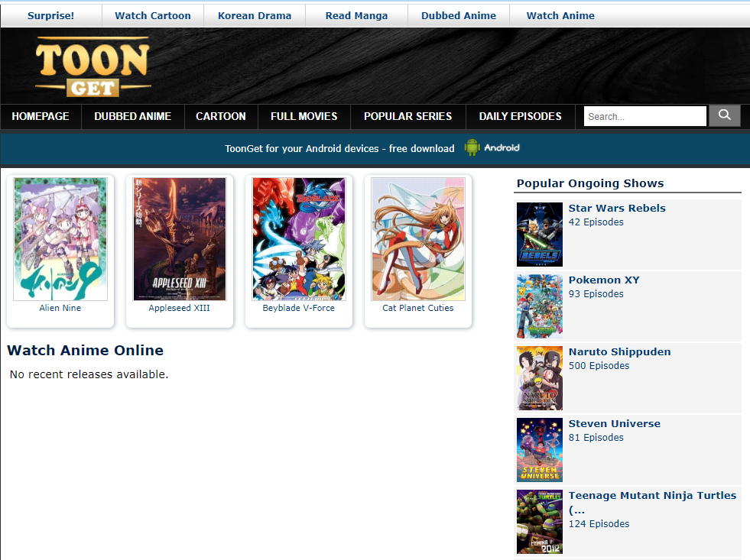Click the ToonGet logo
The image size is (750, 560).
(93, 66)
